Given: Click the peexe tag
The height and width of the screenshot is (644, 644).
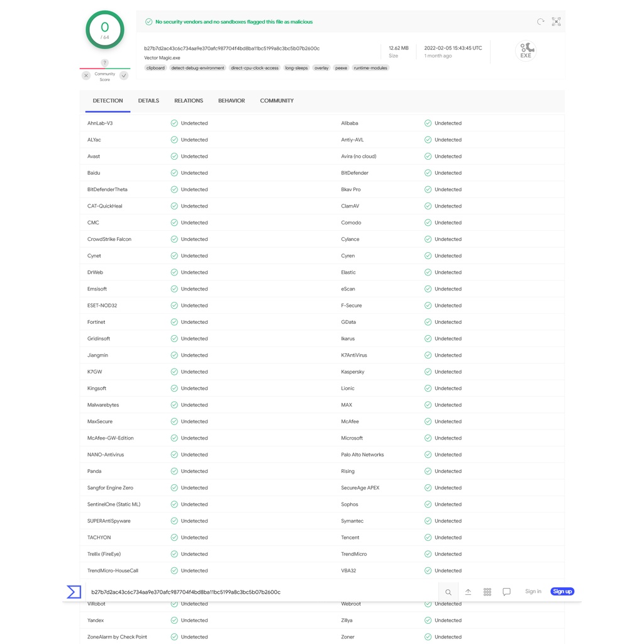Looking at the screenshot, I should tap(341, 68).
